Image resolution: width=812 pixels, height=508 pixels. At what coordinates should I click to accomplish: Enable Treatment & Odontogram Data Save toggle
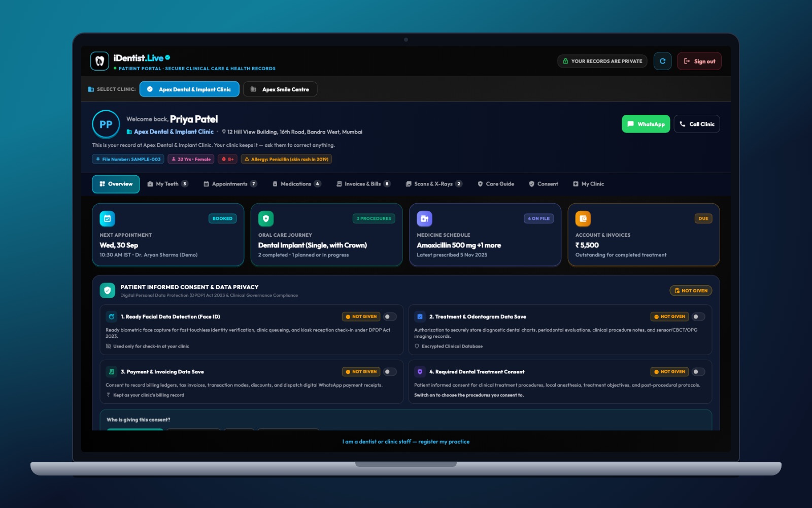pyautogui.click(x=698, y=316)
